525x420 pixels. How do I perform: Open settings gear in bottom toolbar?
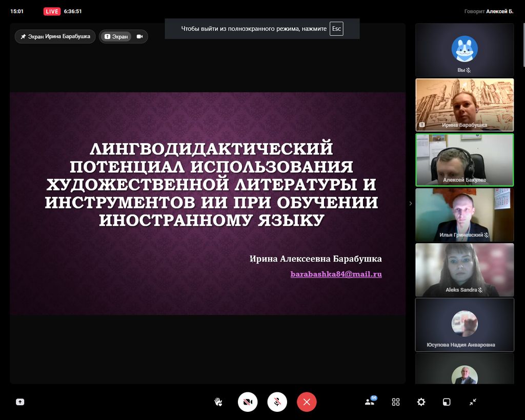421,402
